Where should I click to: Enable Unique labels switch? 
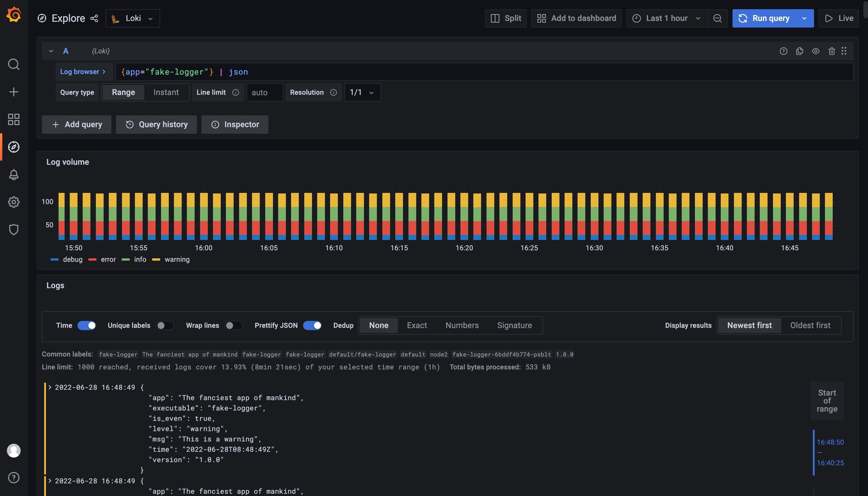tap(165, 325)
